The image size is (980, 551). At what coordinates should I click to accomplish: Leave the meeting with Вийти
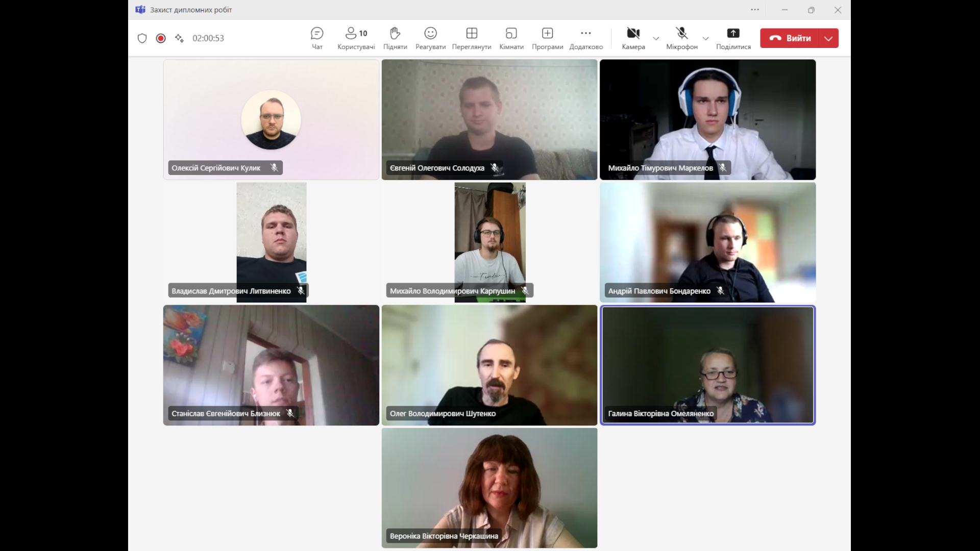790,38
